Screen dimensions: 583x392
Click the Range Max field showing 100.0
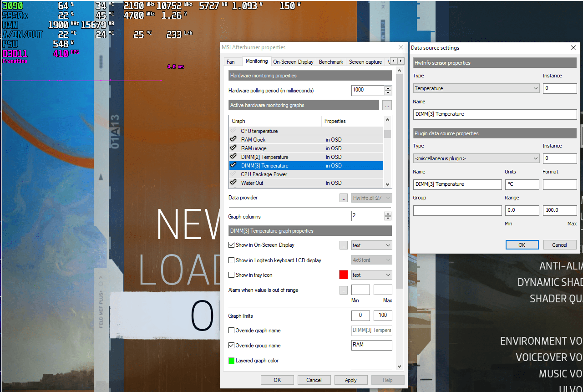560,210
